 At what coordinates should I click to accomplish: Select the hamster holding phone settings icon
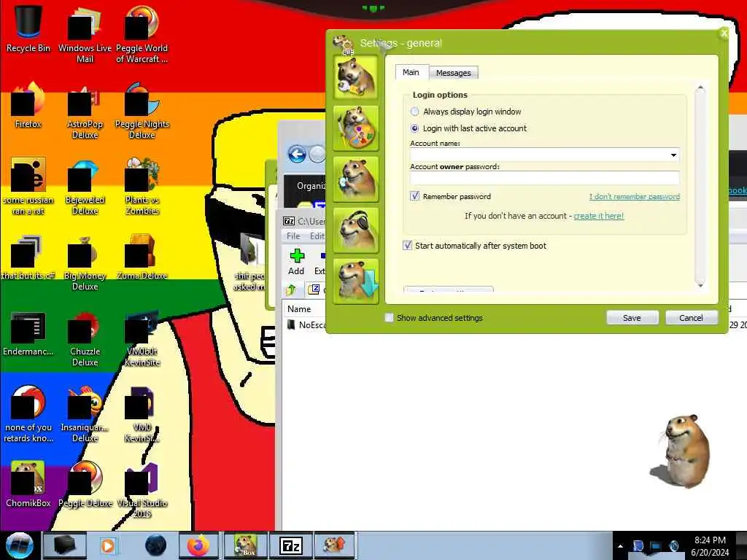point(356,179)
